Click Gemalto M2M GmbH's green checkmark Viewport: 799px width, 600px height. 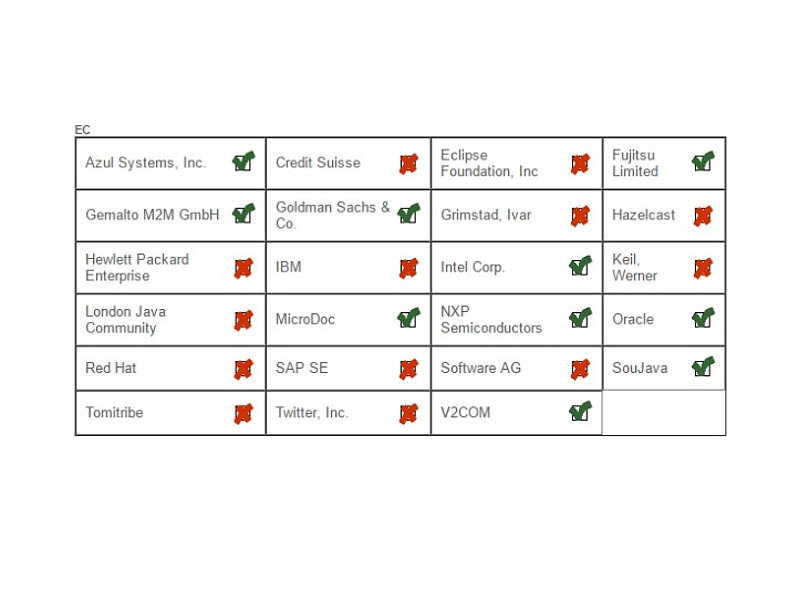click(243, 215)
